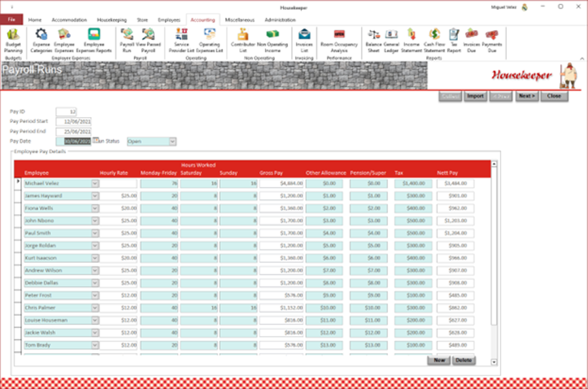Expand employee dropdown for Jorge Roldan
This screenshot has width=588, height=389.
[x=95, y=246]
